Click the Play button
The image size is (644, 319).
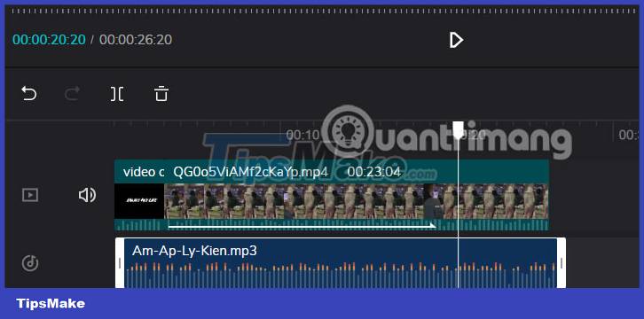pyautogui.click(x=456, y=40)
